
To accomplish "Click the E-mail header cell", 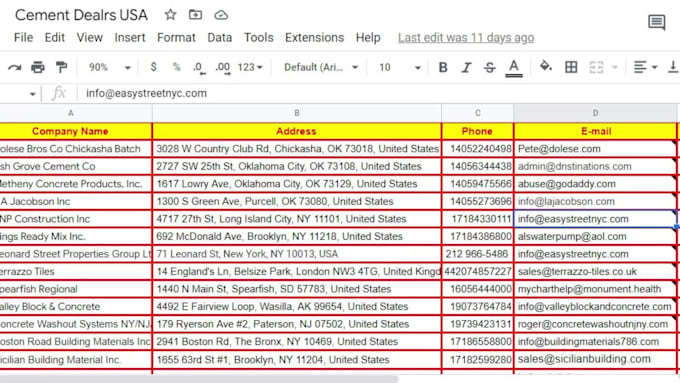I will point(595,131).
